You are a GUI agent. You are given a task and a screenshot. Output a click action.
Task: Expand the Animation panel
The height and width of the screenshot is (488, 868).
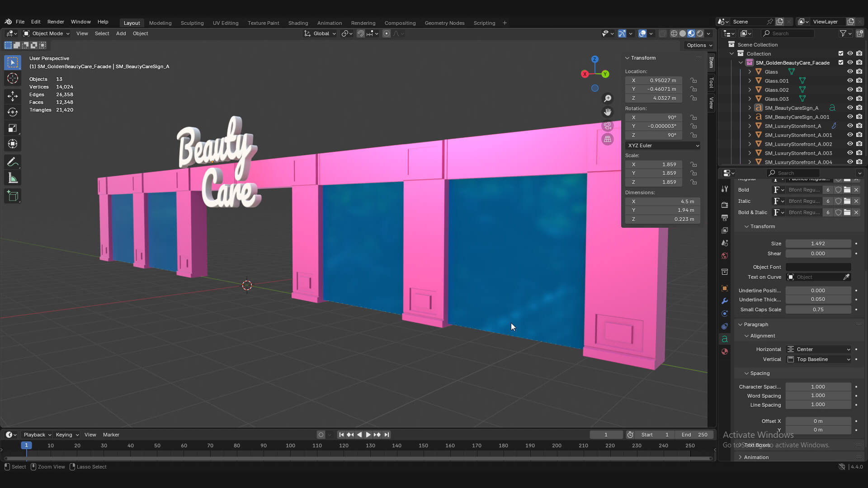pos(756,457)
